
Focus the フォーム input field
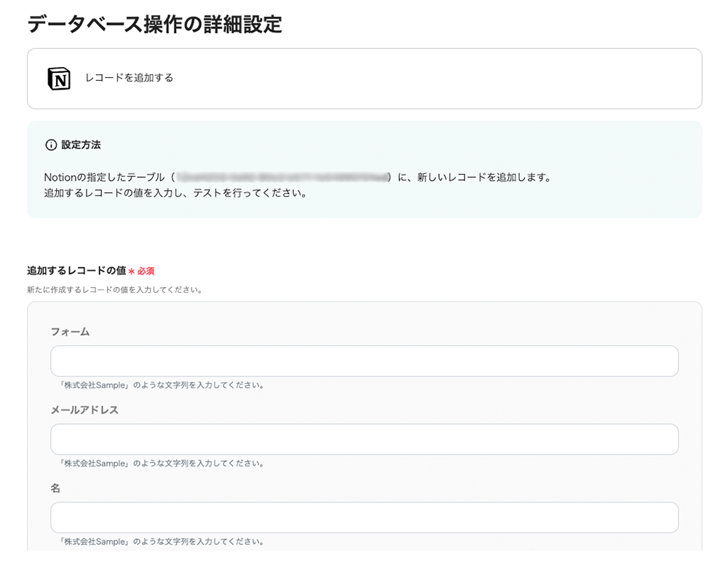(x=365, y=361)
